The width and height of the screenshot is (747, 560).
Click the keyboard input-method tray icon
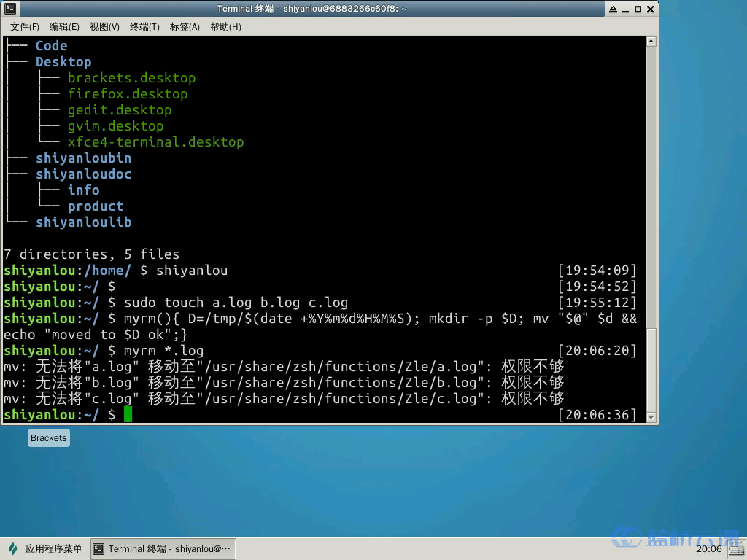click(736, 548)
